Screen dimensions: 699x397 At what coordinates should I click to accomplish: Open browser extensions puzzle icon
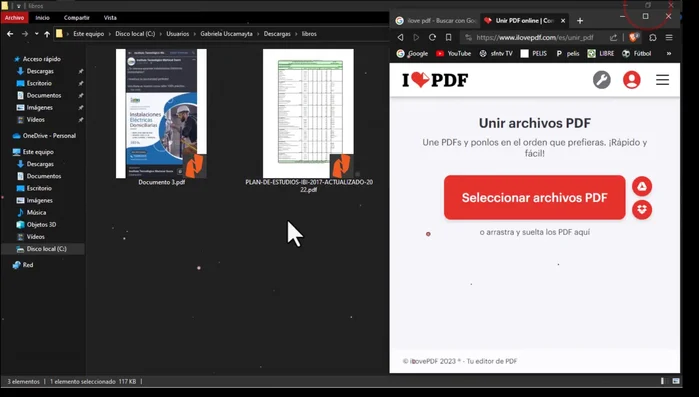653,37
